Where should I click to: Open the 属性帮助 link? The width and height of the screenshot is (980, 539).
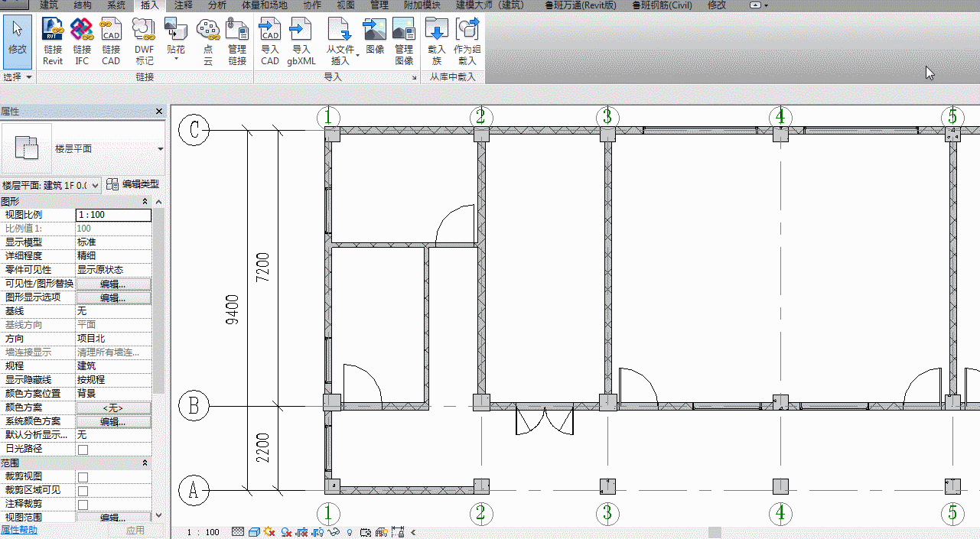(x=18, y=530)
